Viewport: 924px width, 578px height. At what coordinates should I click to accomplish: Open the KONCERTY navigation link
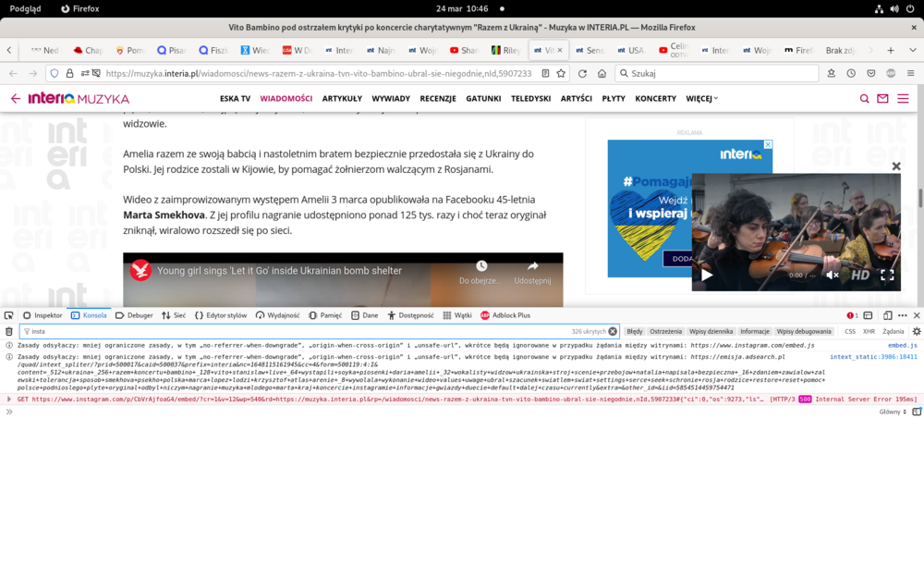[655, 99]
